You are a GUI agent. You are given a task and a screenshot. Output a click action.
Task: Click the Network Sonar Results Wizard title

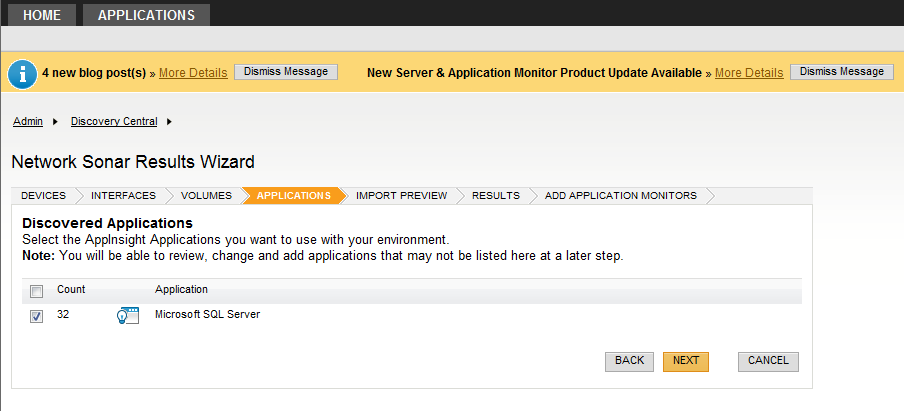coord(133,162)
